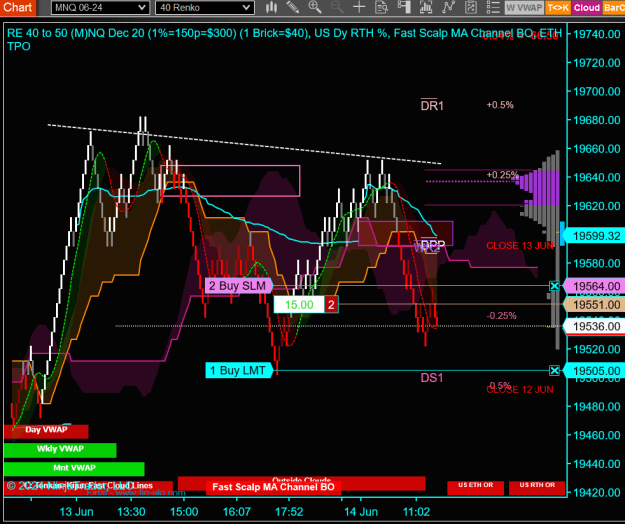This screenshot has width=625, height=524.
Task: Click the zoom in magnifier
Action: click(315, 7)
